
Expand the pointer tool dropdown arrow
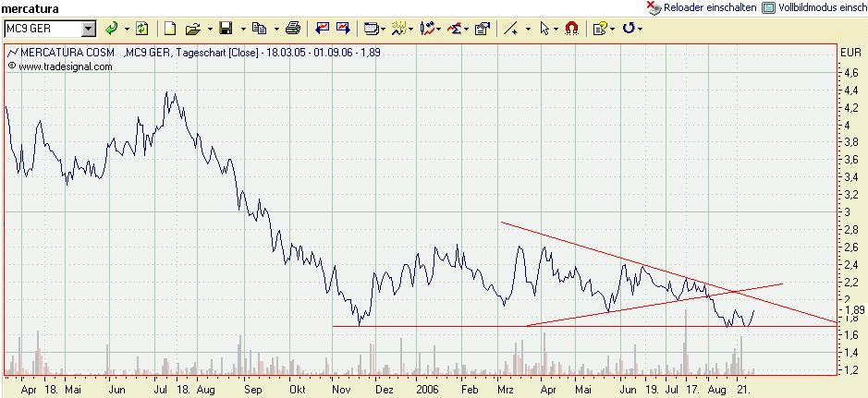point(556,29)
